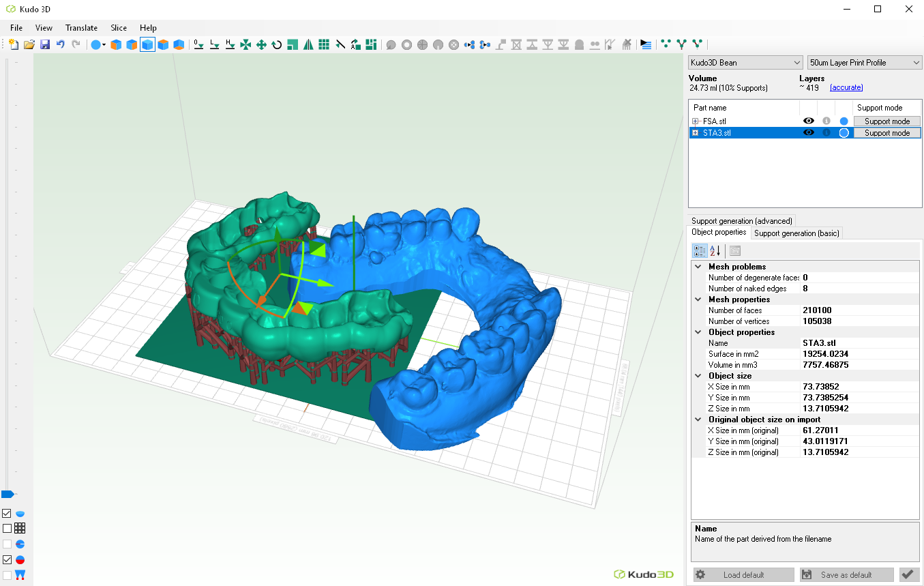This screenshot has width=924, height=586.
Task: Open the slicing flag tool in the toolbar
Action: pos(645,44)
